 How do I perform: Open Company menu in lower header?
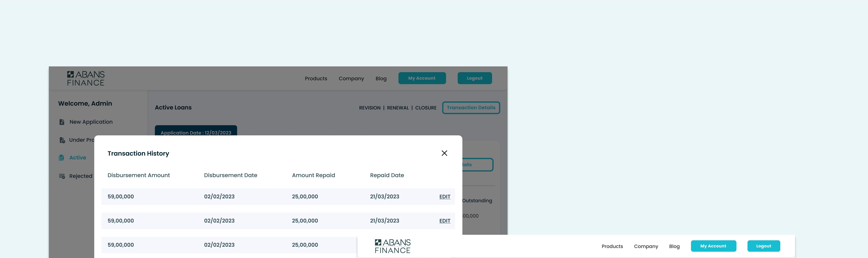[x=646, y=247]
